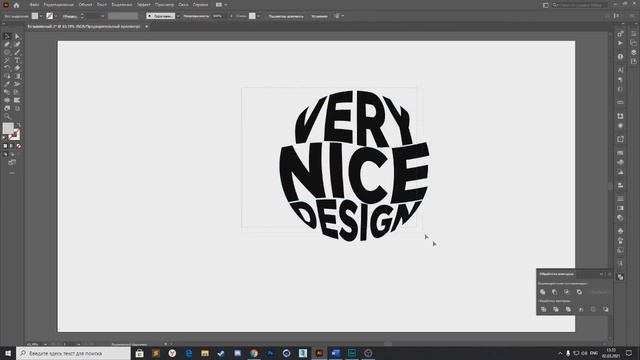Switch paint mode to Gradient
Screen dimensions: 640x360
click(11, 146)
